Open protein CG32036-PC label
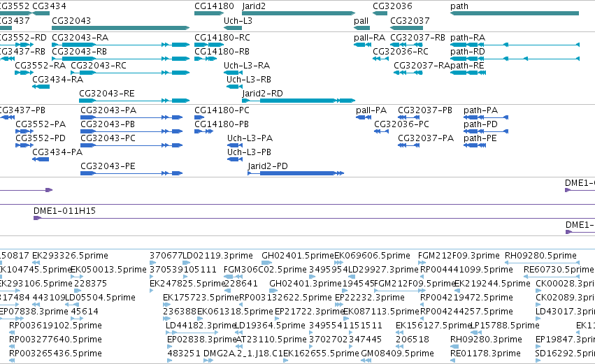The height and width of the screenshot is (364, 595). 401,124
